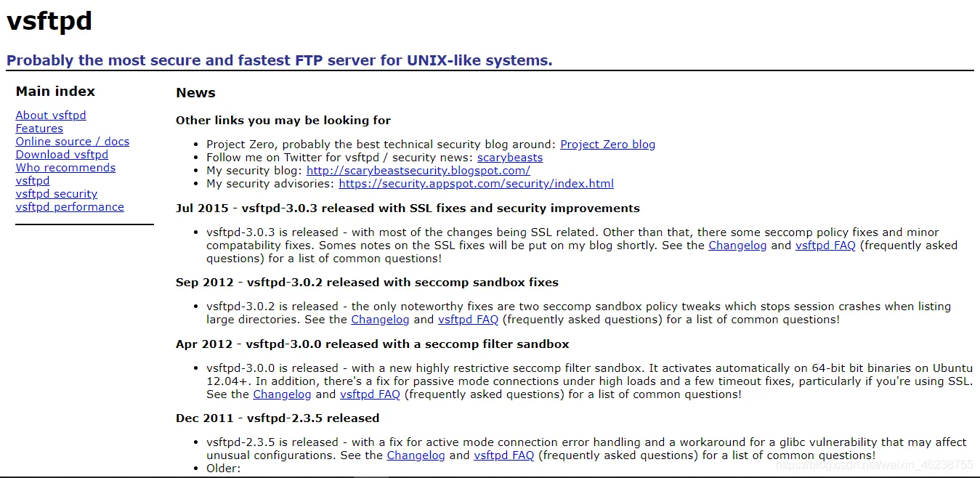
Task: Click the Jul 2015 vsftpd-3.0.3 heading
Action: 408,208
